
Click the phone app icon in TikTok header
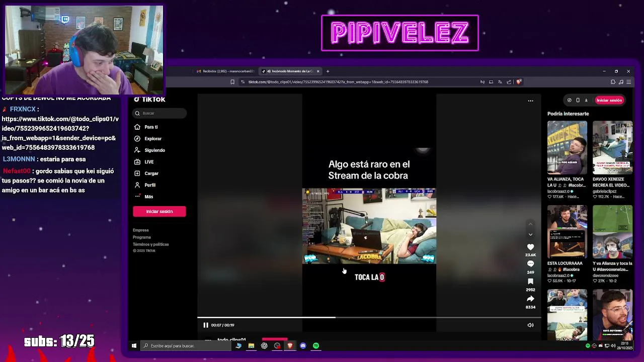click(578, 100)
